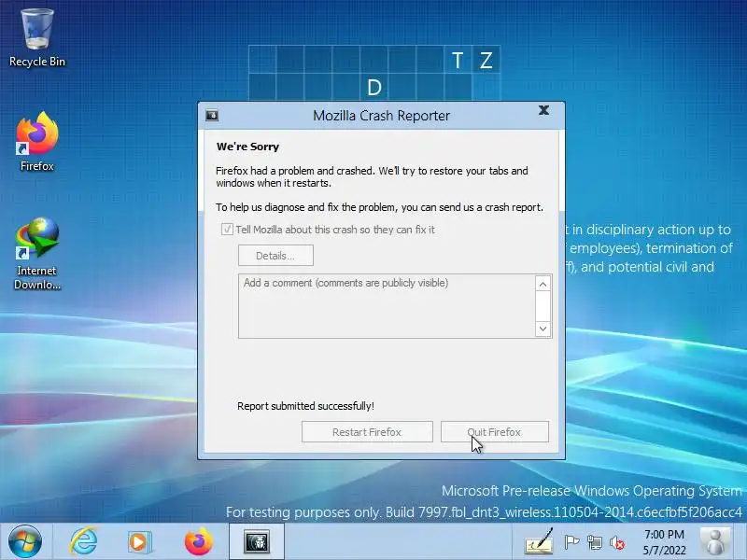Screen dimensions: 747x560
Task: Click the 'We're Sorry' heading
Action: point(247,147)
